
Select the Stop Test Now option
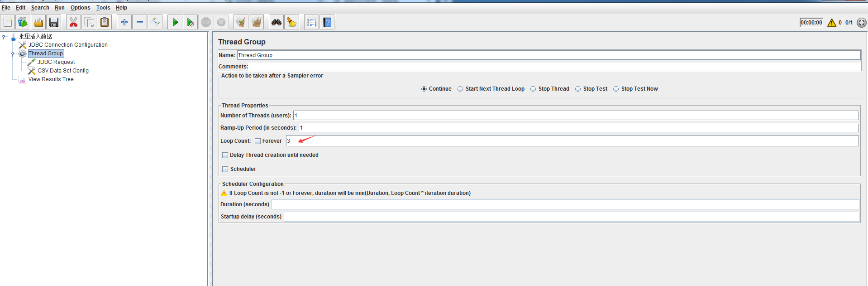(616, 89)
